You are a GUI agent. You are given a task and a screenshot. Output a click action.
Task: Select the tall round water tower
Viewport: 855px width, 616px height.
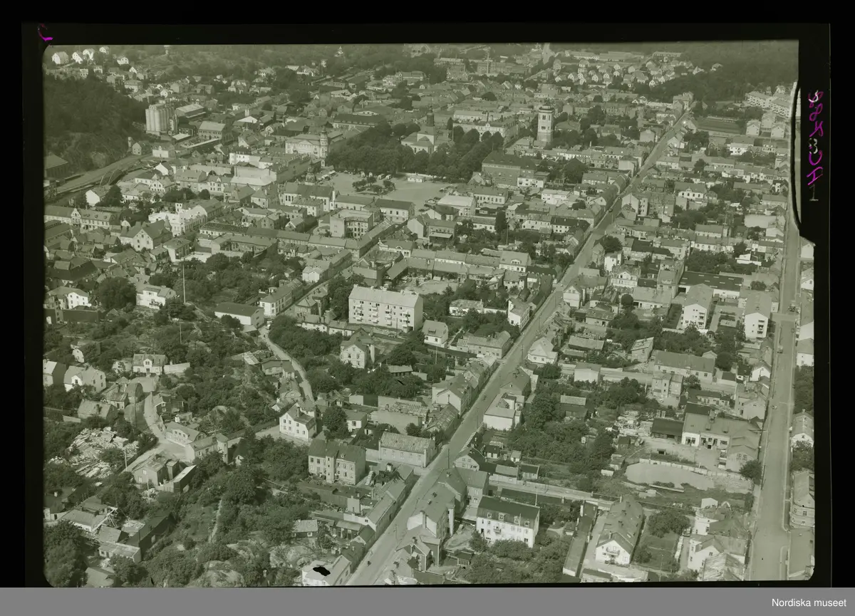point(545,124)
